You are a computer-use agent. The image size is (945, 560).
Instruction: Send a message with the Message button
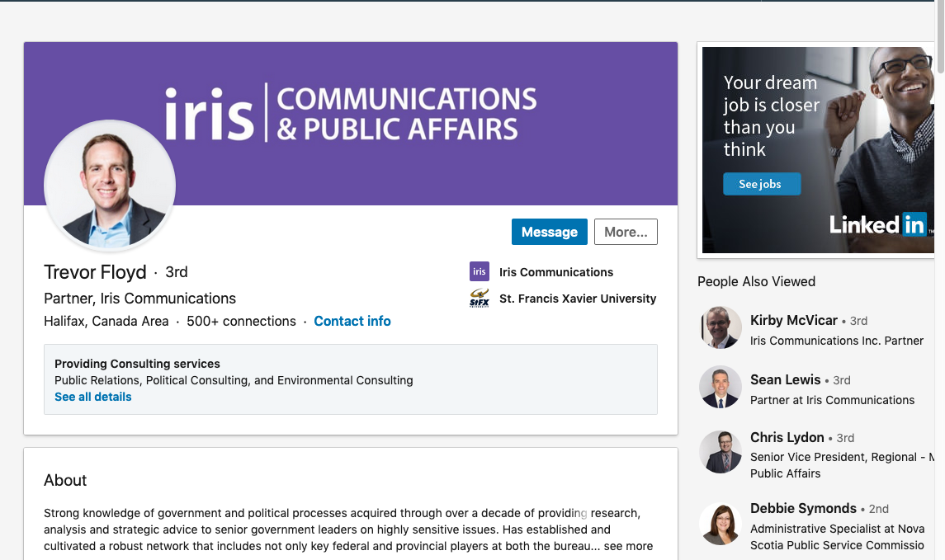(x=549, y=232)
